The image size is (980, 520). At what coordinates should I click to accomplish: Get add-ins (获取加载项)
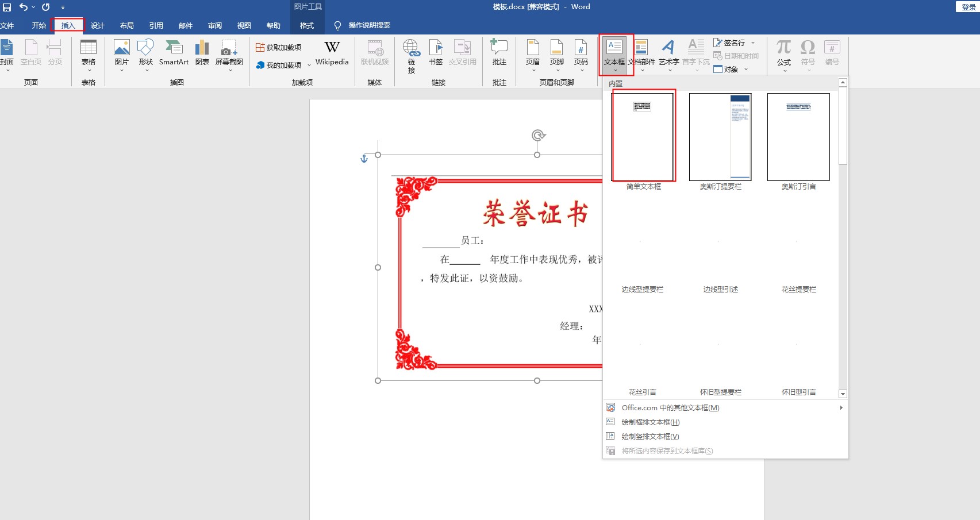pyautogui.click(x=279, y=47)
